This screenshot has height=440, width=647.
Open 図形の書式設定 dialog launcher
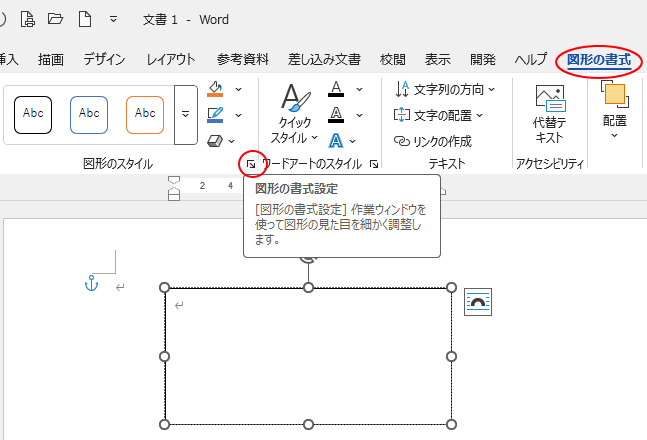pos(251,165)
